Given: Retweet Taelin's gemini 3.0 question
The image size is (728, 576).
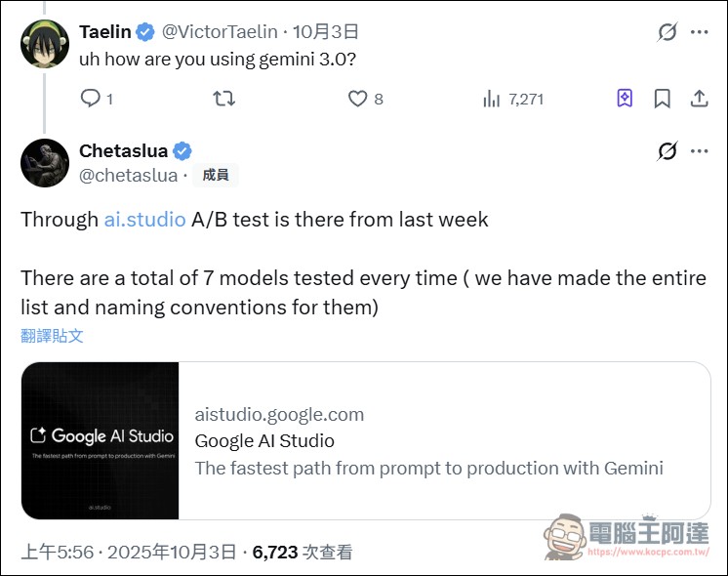Looking at the screenshot, I should point(223,99).
